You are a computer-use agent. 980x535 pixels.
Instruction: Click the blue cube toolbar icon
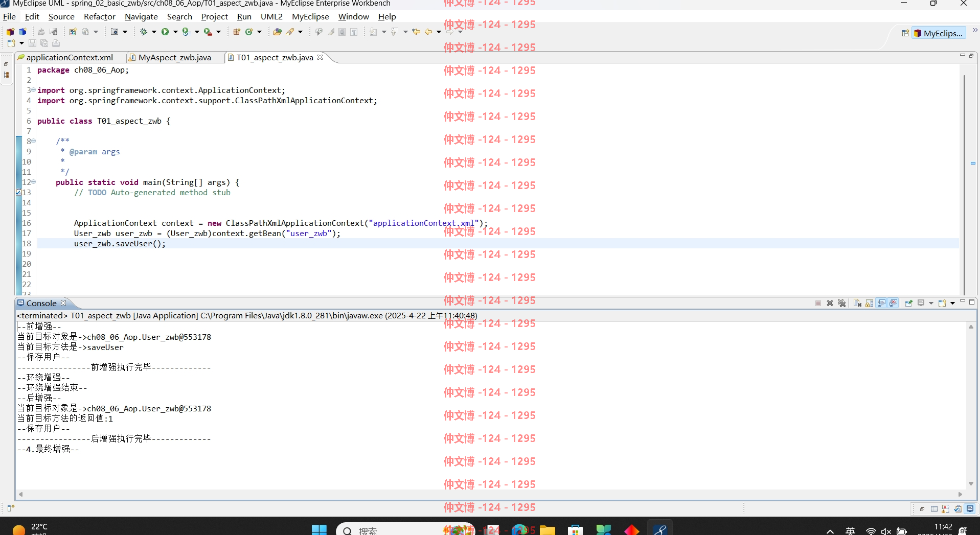pos(22,32)
